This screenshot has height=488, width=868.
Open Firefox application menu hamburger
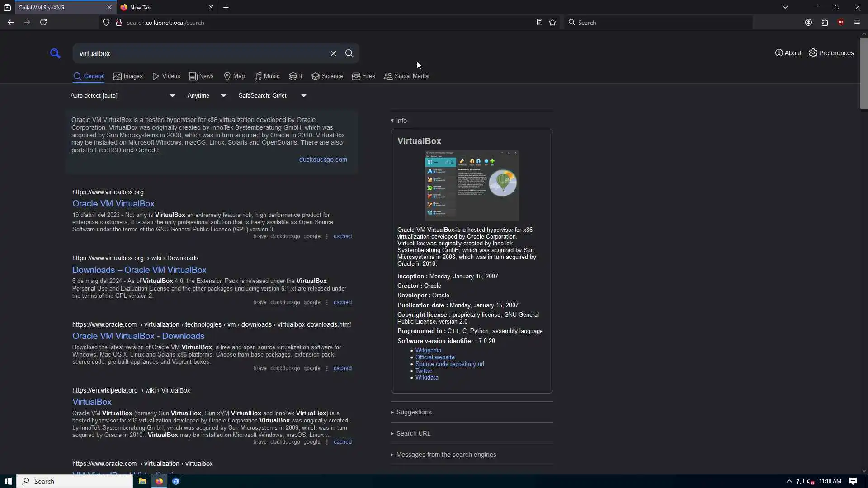coord(857,23)
